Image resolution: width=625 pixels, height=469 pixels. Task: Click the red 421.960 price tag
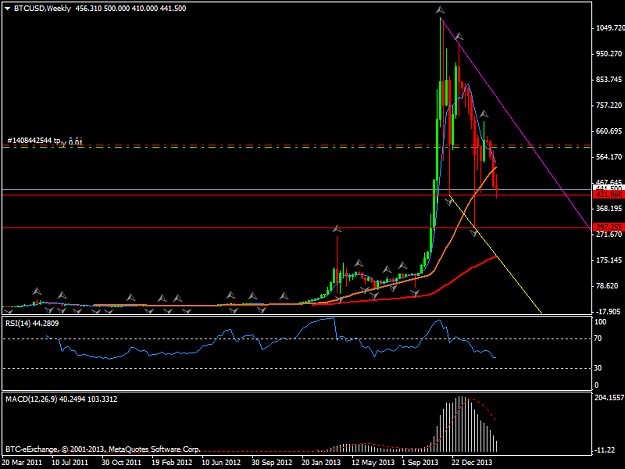click(x=608, y=194)
